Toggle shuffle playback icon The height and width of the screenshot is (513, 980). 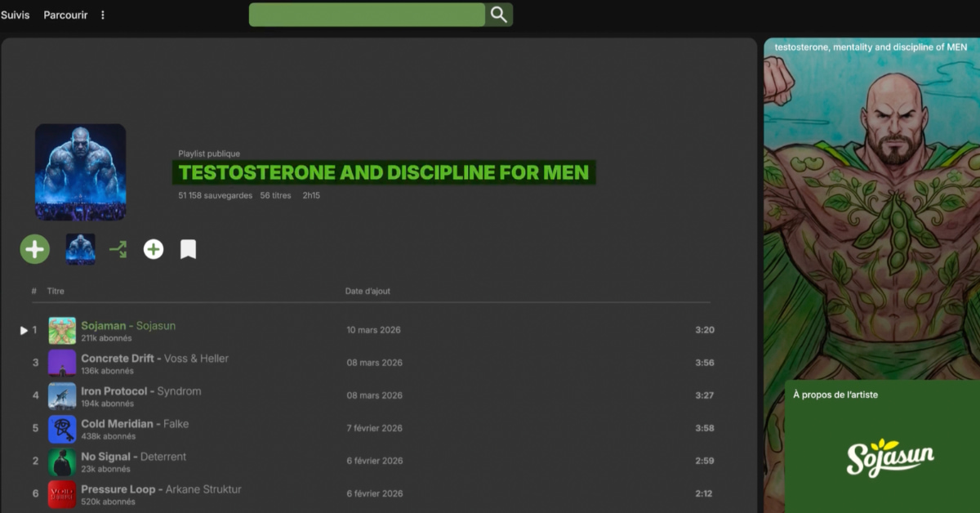point(118,249)
